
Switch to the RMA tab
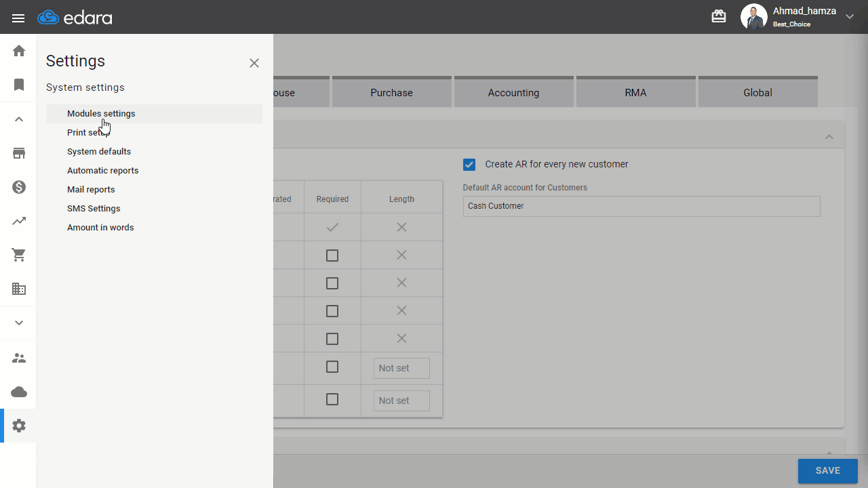636,92
